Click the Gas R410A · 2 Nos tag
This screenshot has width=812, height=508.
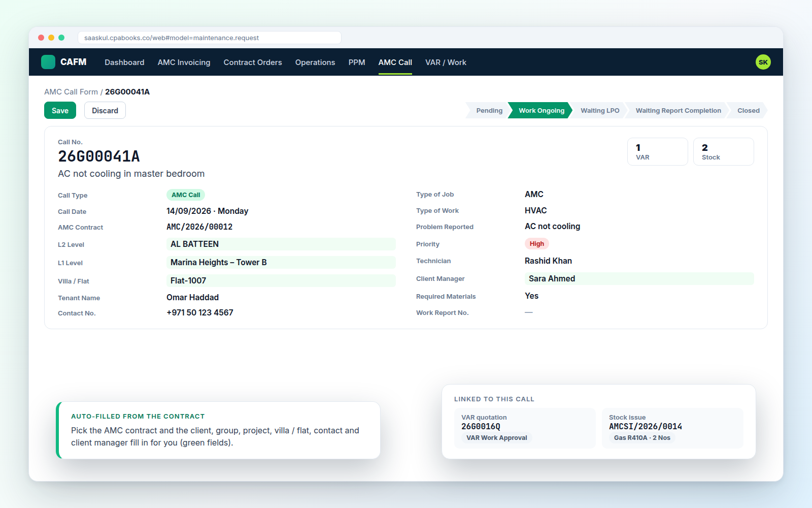point(642,437)
